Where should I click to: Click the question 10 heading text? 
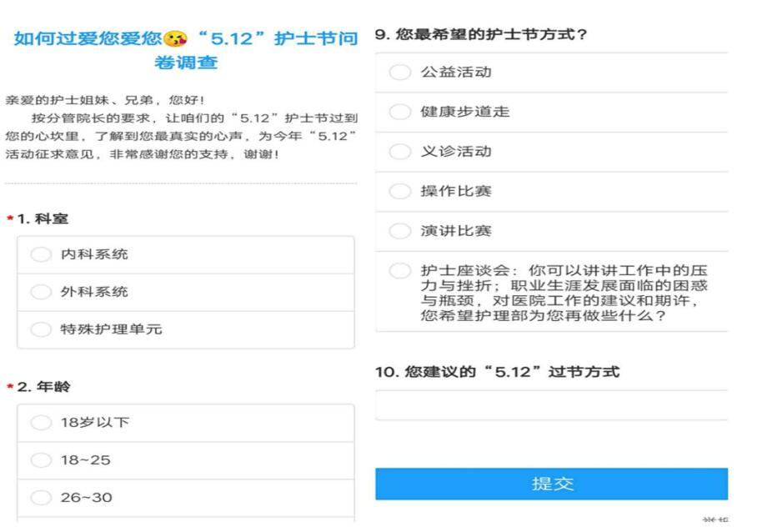click(x=497, y=372)
